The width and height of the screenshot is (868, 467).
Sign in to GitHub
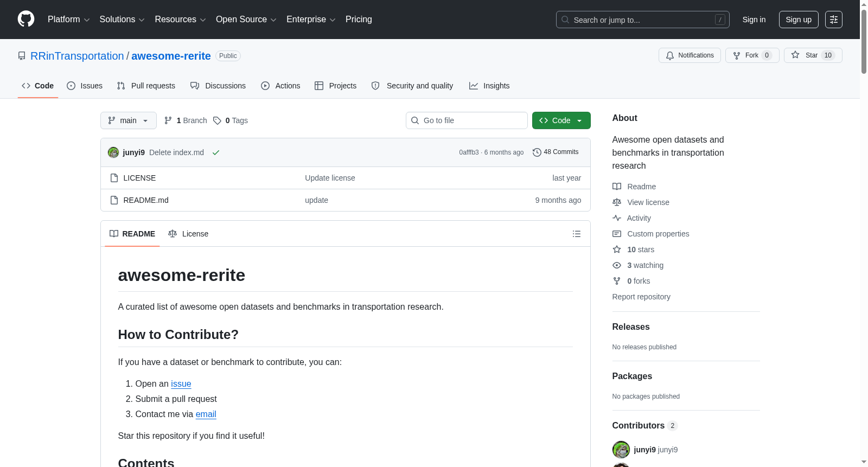[x=754, y=20]
